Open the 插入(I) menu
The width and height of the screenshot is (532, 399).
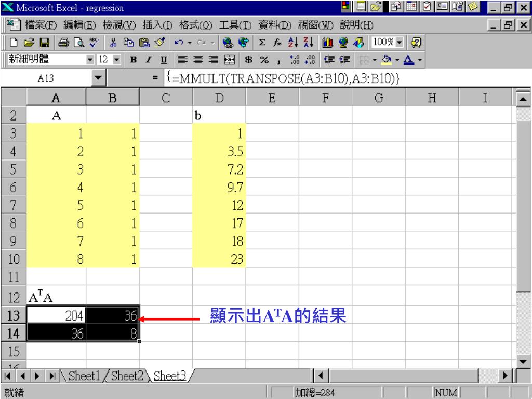[x=158, y=25]
